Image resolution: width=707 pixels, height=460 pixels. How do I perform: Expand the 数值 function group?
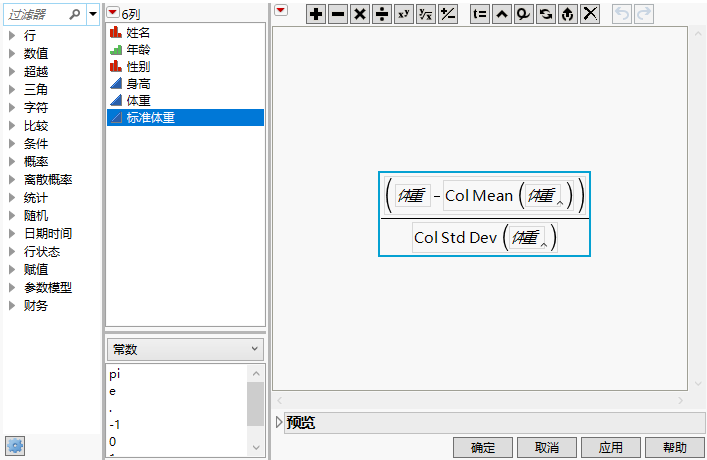[x=12, y=53]
